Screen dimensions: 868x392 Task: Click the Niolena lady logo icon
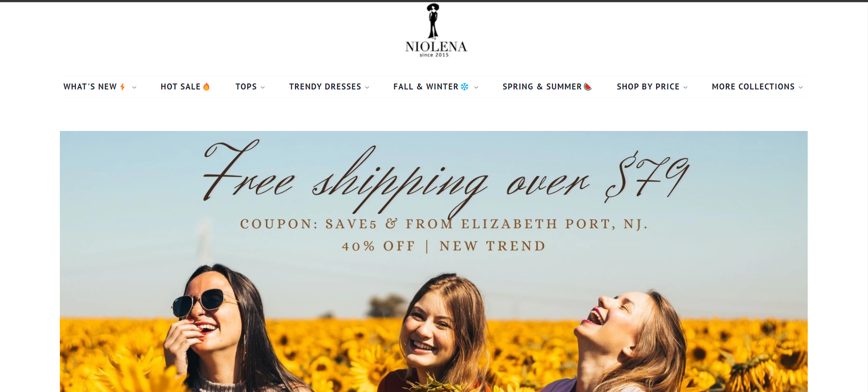(x=433, y=21)
